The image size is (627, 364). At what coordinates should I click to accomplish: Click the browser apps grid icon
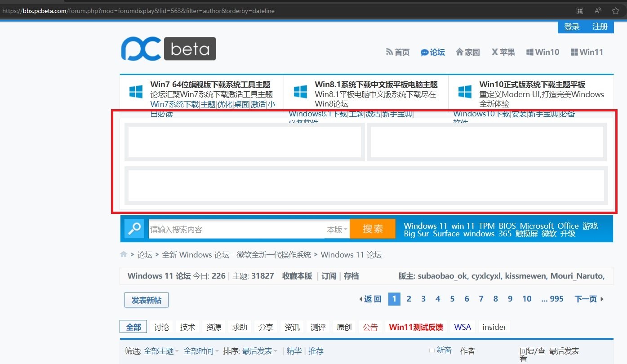tap(580, 11)
